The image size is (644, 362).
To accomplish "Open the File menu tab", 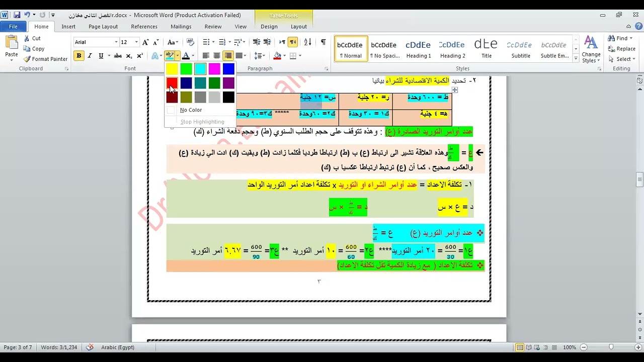I will (x=14, y=27).
